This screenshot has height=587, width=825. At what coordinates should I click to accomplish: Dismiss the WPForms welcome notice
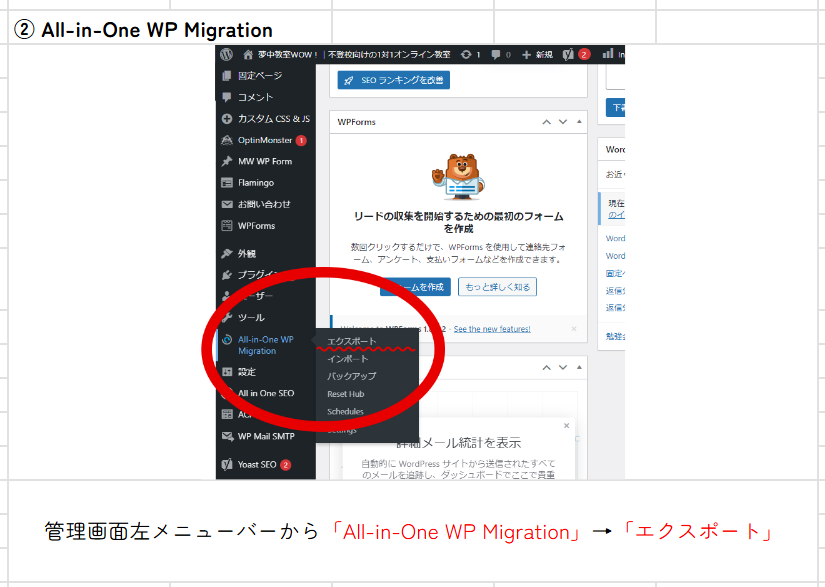pyautogui.click(x=573, y=329)
